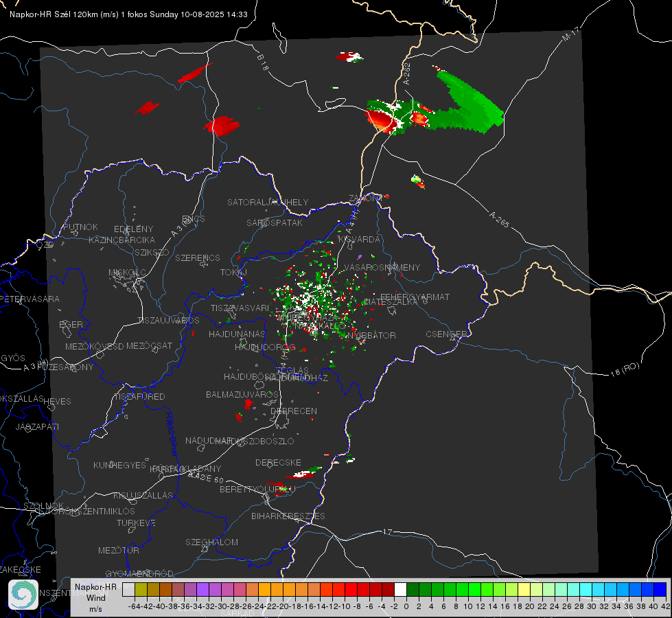
Task: Click the B 18 road label
Action: (x=262, y=62)
